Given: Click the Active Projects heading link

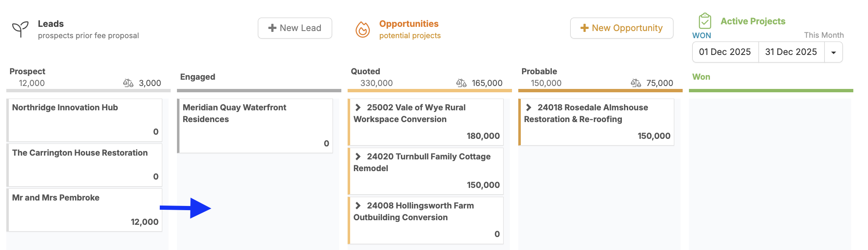Looking at the screenshot, I should tap(753, 21).
